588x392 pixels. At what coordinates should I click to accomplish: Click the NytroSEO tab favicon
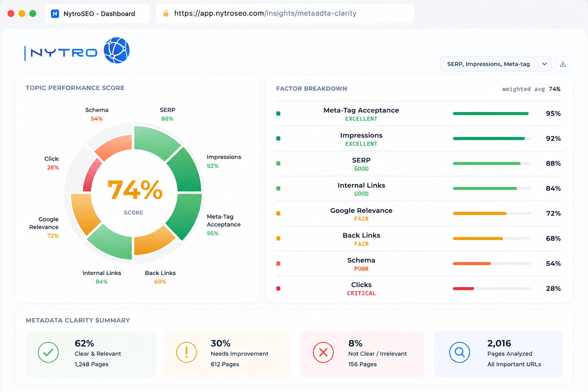point(55,14)
